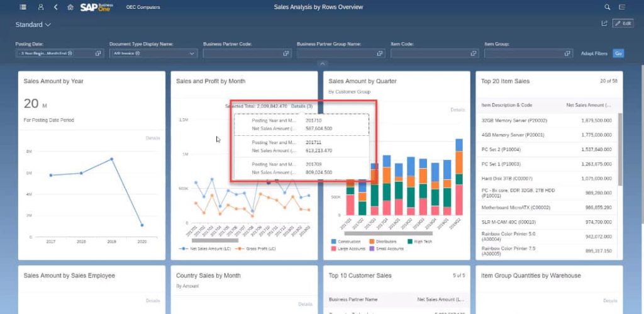Toggle Gross Profit (LC) legend entry
The width and height of the screenshot is (644, 314).
coord(255,249)
